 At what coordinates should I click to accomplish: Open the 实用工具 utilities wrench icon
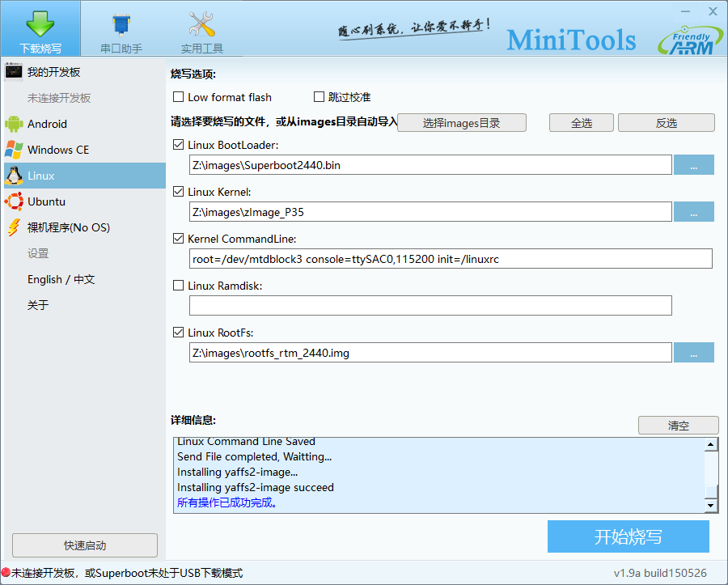pyautogui.click(x=201, y=24)
